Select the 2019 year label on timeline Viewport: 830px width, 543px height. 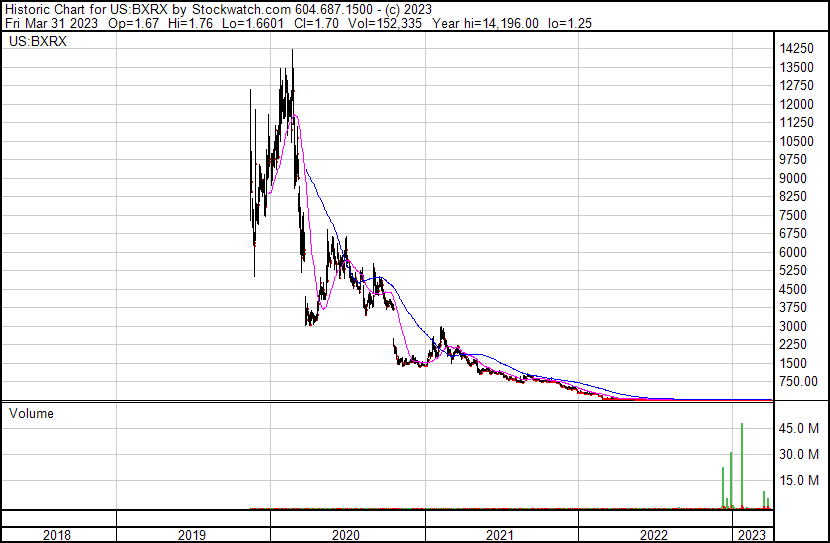(193, 535)
